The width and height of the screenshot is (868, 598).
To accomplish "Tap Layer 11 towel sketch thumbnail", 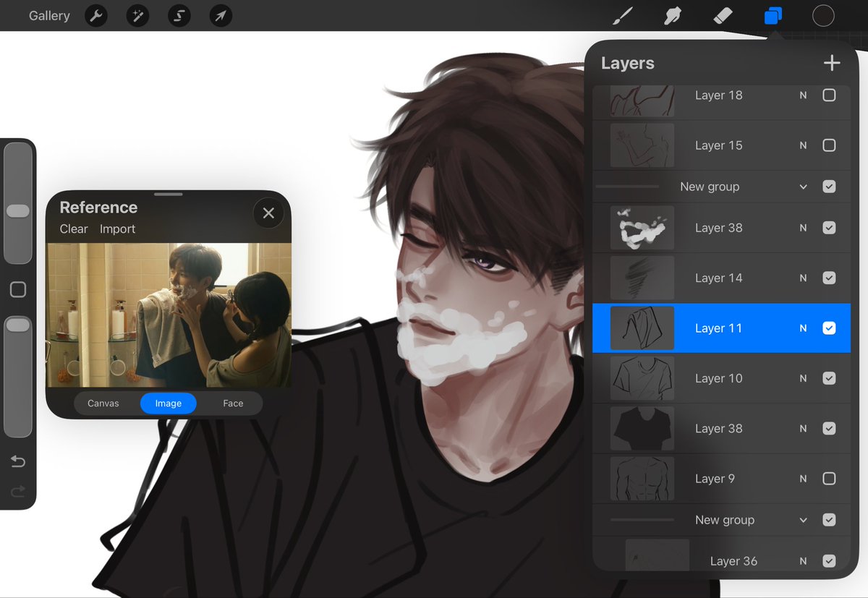I will (x=642, y=328).
